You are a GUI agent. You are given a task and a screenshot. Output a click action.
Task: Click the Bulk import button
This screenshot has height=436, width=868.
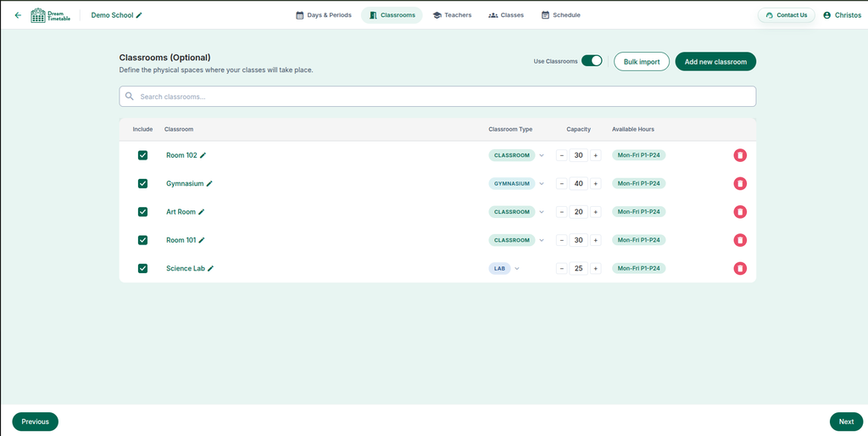[642, 61]
